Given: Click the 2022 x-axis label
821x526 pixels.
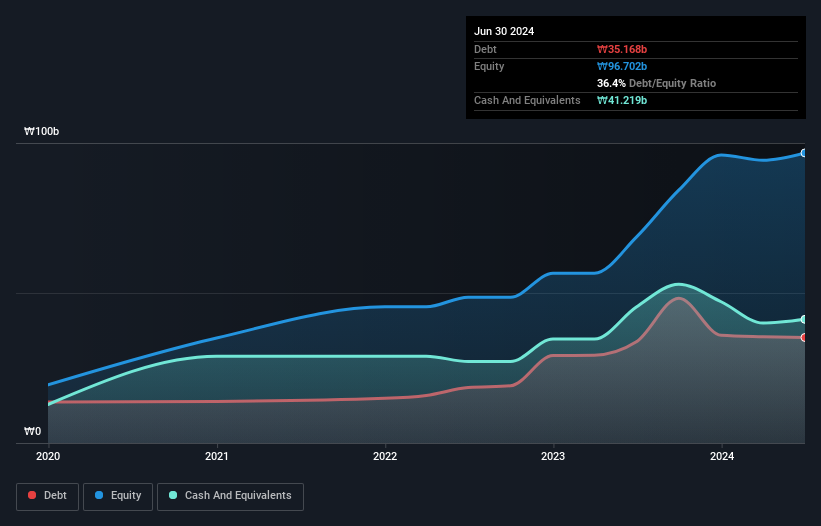Looking at the screenshot, I should 385,456.
